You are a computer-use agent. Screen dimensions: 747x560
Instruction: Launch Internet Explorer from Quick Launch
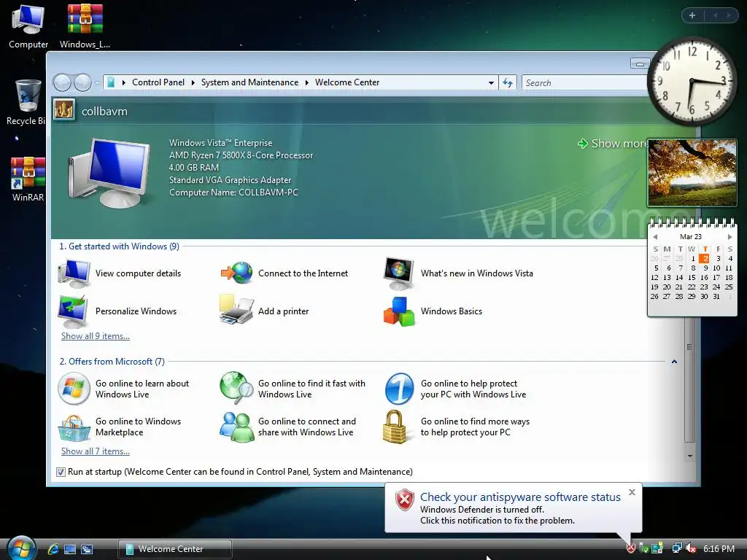click(x=53, y=549)
